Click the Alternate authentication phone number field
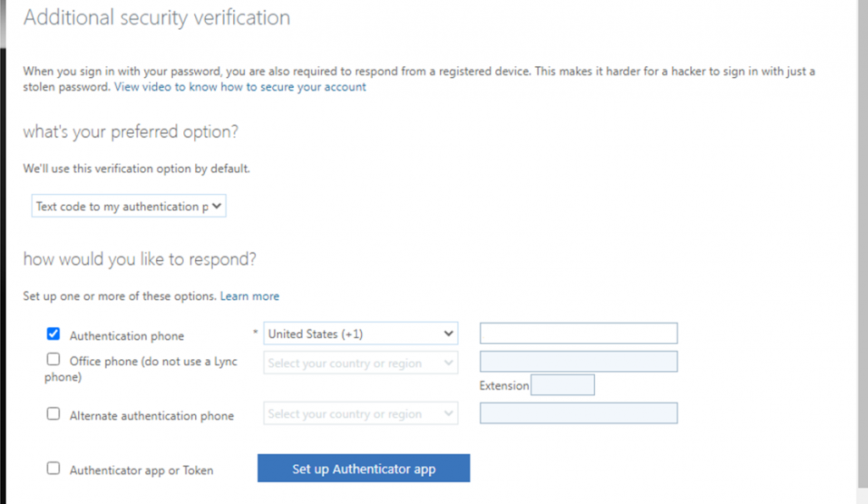This screenshot has width=868, height=504. click(578, 413)
